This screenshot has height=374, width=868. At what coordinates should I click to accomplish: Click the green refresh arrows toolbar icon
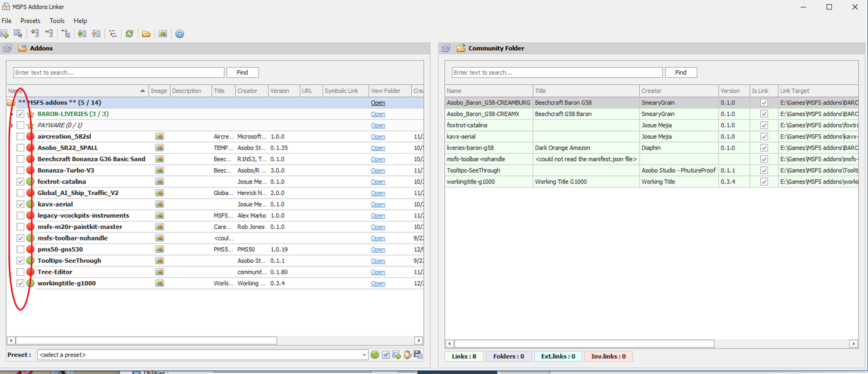(129, 33)
